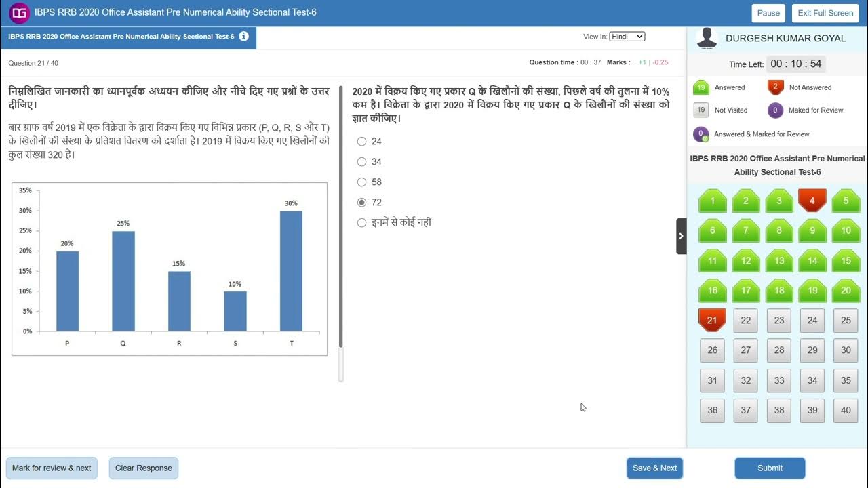Jump to unvisited question 22

coord(746,321)
